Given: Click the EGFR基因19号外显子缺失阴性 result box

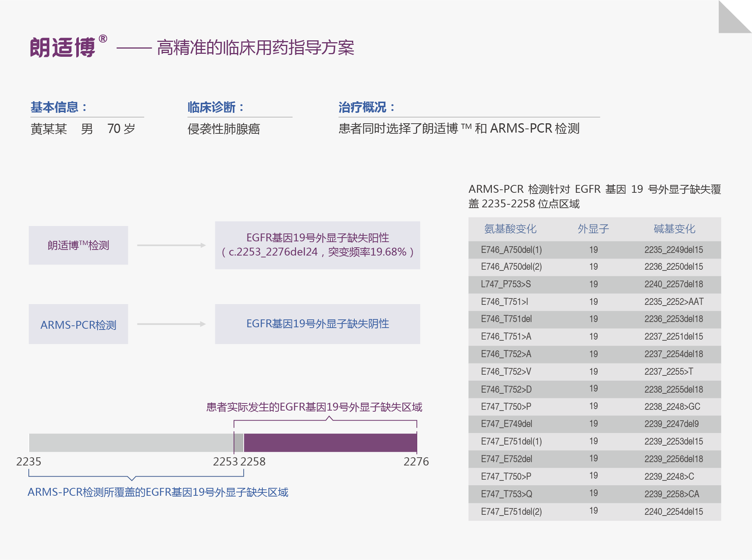Looking at the screenshot, I should 318,324.
